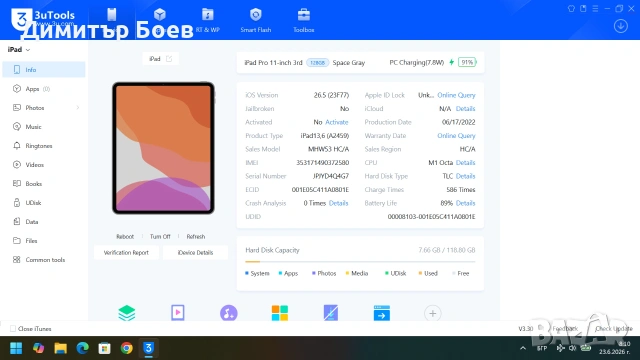Click the serial number JPJYD4Q4G7
Image resolution: width=640 pixels, height=360 pixels.
331,176
